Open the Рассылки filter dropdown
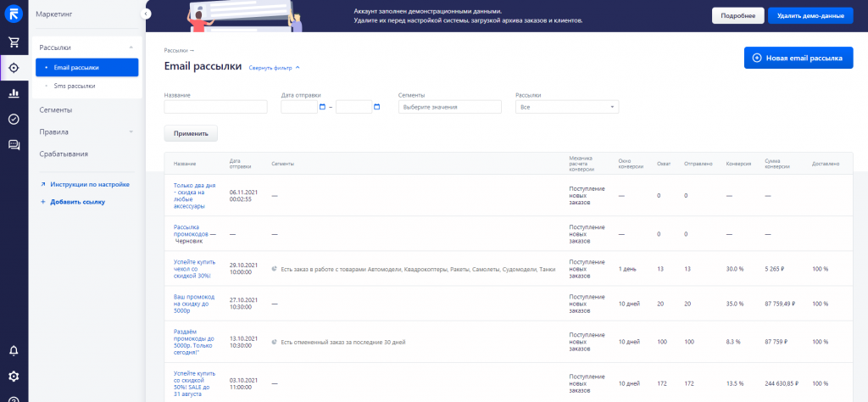The width and height of the screenshot is (868, 402). [567, 107]
